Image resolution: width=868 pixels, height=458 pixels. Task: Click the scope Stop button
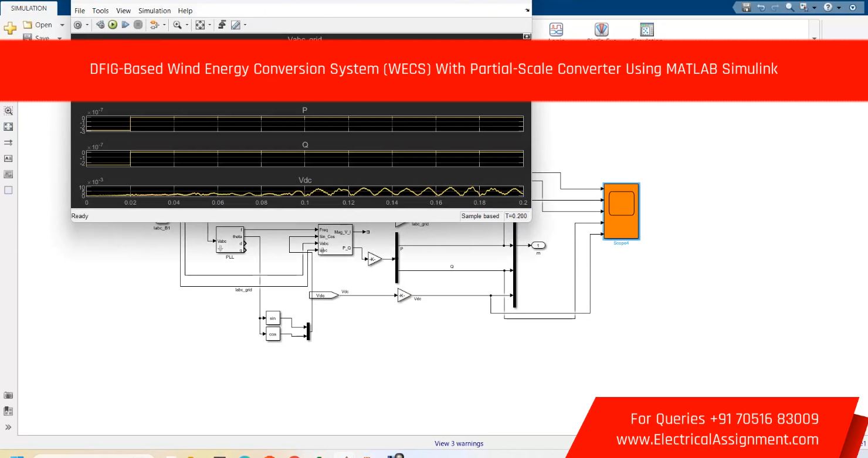tap(138, 25)
